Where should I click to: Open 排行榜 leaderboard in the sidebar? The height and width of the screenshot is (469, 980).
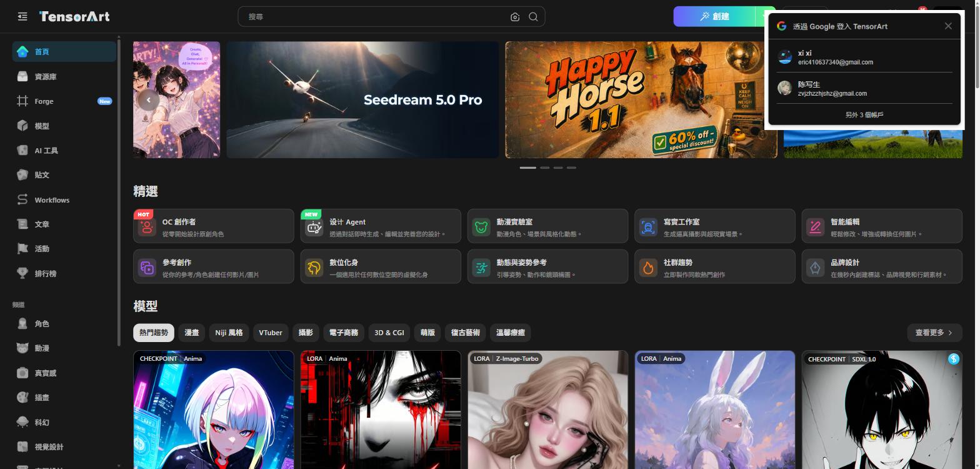tap(64, 273)
